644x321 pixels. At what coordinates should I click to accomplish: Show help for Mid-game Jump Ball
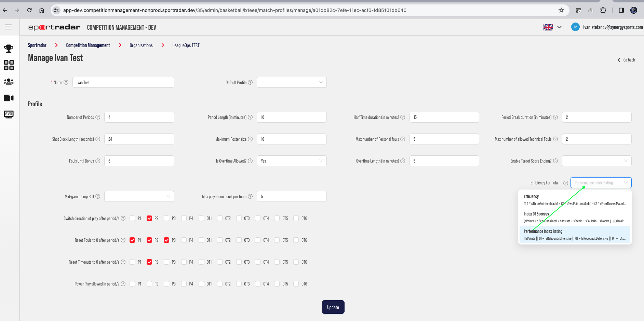click(98, 196)
